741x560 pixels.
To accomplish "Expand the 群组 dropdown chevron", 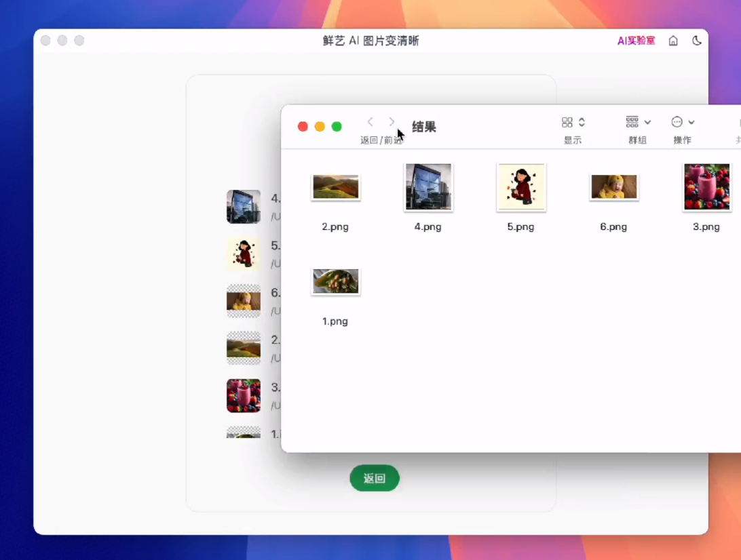I will [x=647, y=122].
